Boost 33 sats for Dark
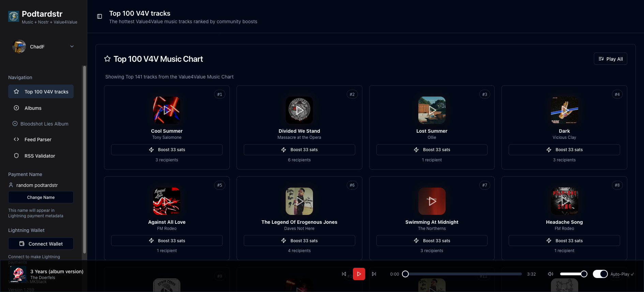 (x=564, y=150)
